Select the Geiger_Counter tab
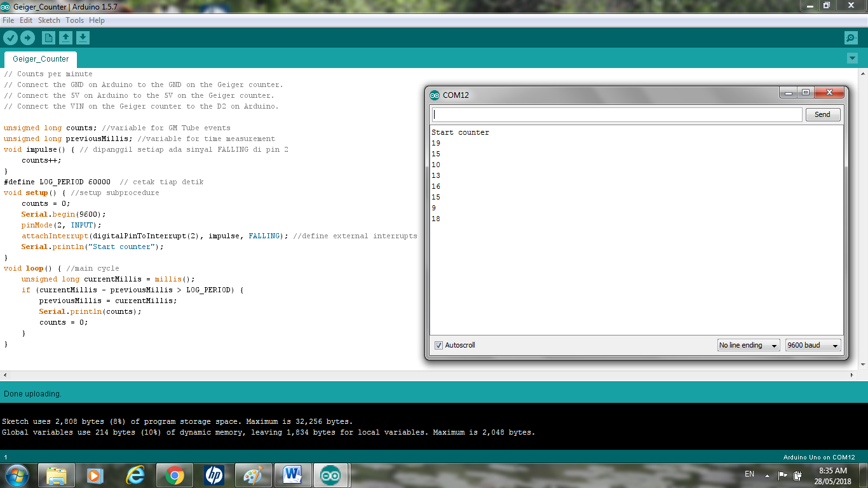Screen dimensions: 868x488 [x=41, y=59]
